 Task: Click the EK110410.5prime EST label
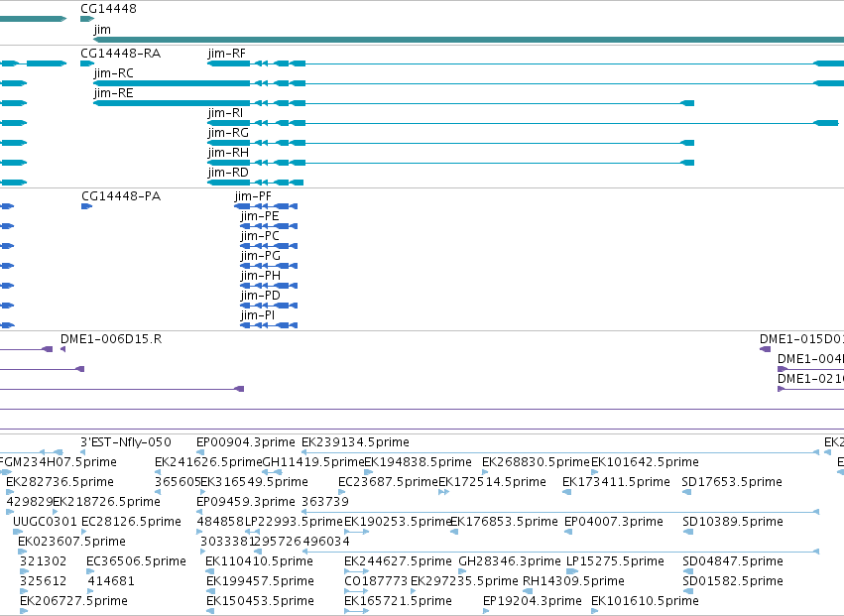point(260,562)
